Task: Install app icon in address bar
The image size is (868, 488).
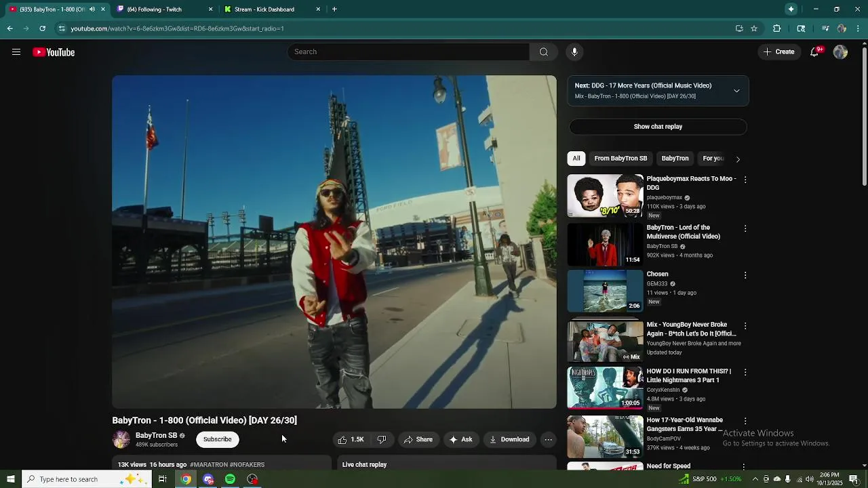Action: 739,28
